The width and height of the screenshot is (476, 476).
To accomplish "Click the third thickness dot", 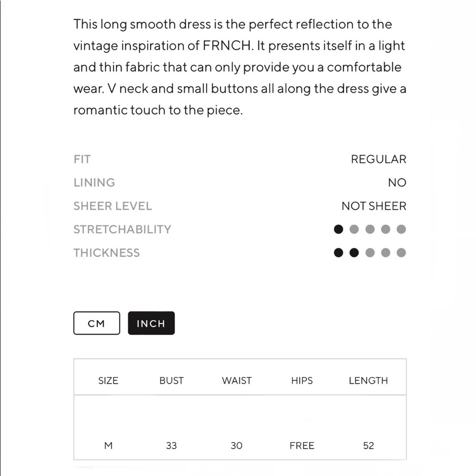I will pos(370,253).
